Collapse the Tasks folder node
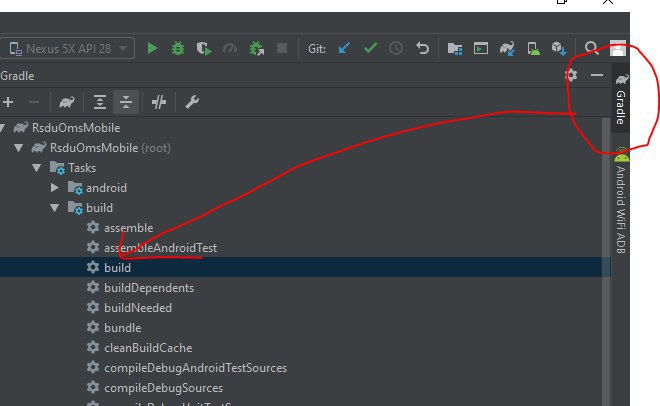The height and width of the screenshot is (406, 660). pyautogui.click(x=37, y=168)
